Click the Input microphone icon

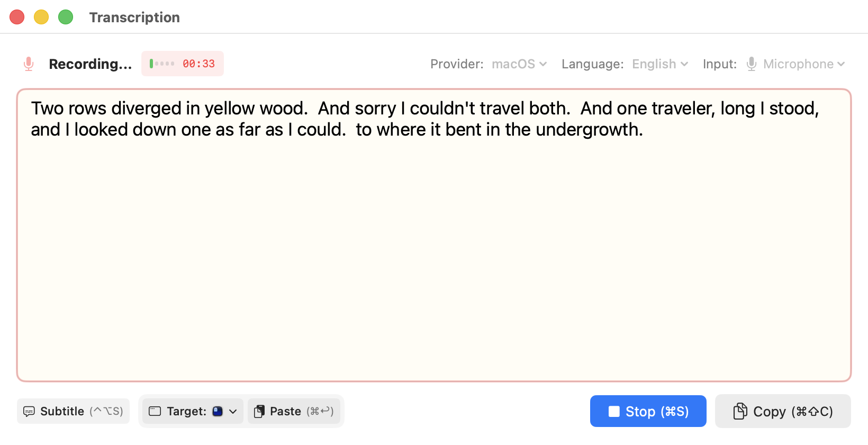pos(751,64)
